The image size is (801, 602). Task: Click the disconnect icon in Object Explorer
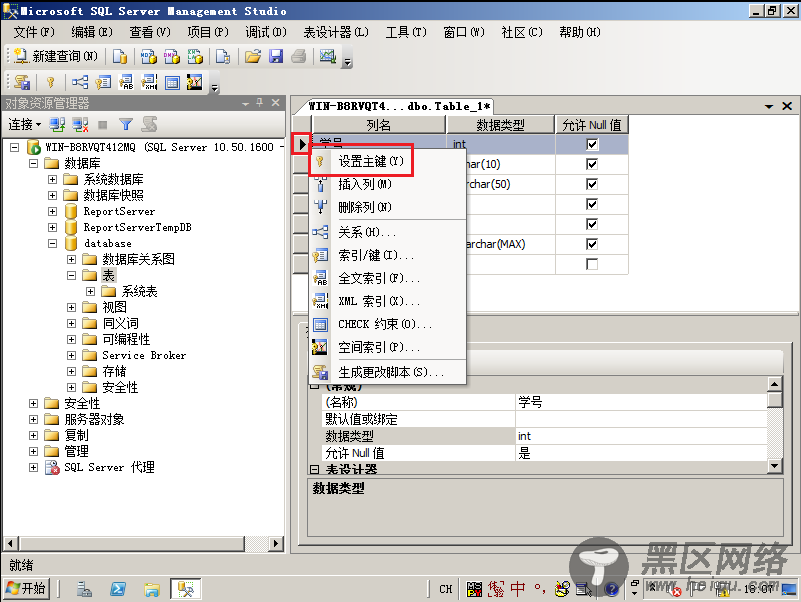(x=80, y=124)
